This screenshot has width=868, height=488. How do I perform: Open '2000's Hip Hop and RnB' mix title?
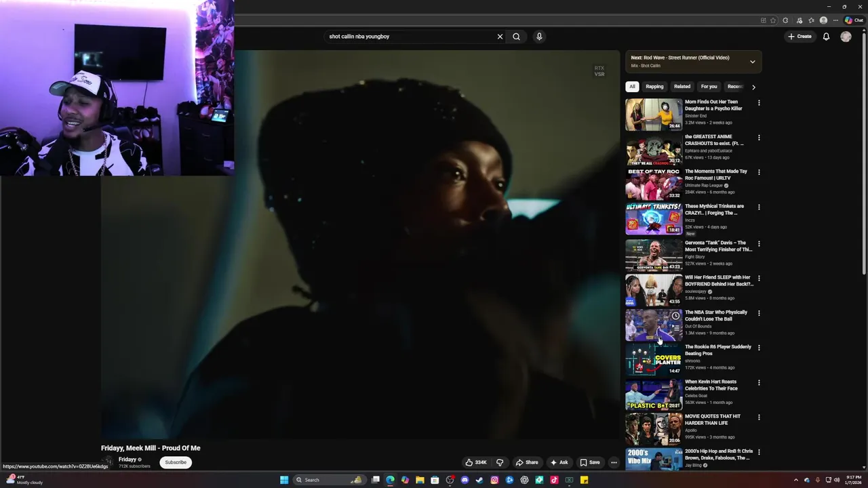719,455
